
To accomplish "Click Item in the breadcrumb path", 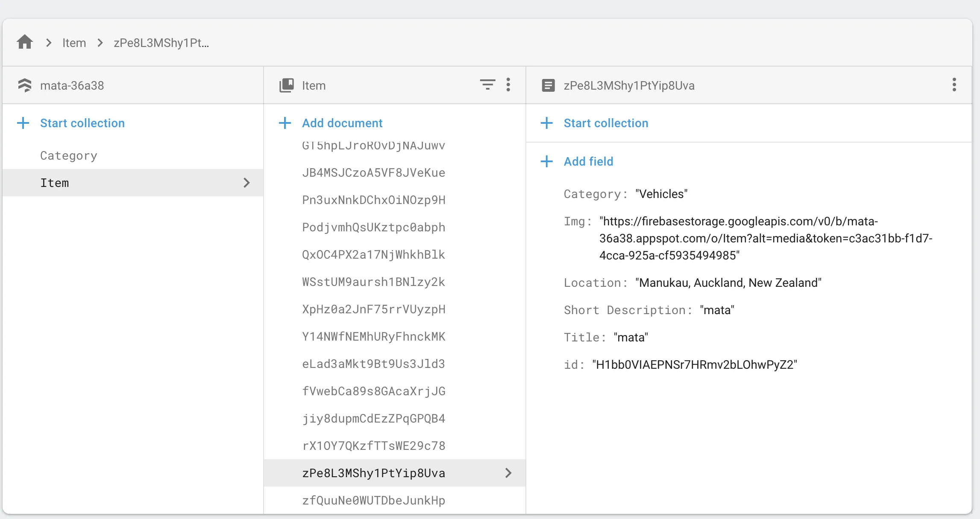I will (x=74, y=43).
